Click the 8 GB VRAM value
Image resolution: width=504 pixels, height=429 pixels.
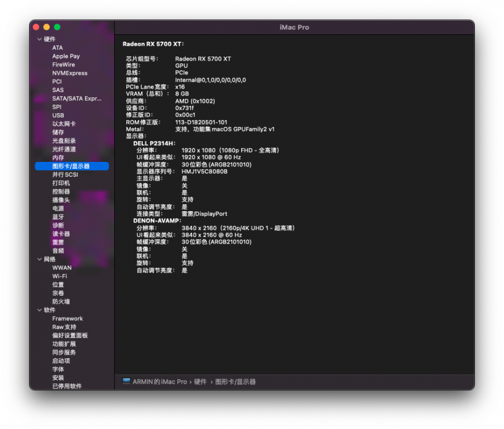(x=182, y=94)
